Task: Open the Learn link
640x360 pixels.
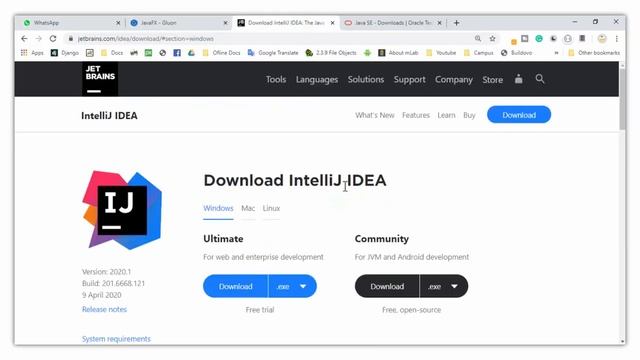Action: click(x=446, y=115)
